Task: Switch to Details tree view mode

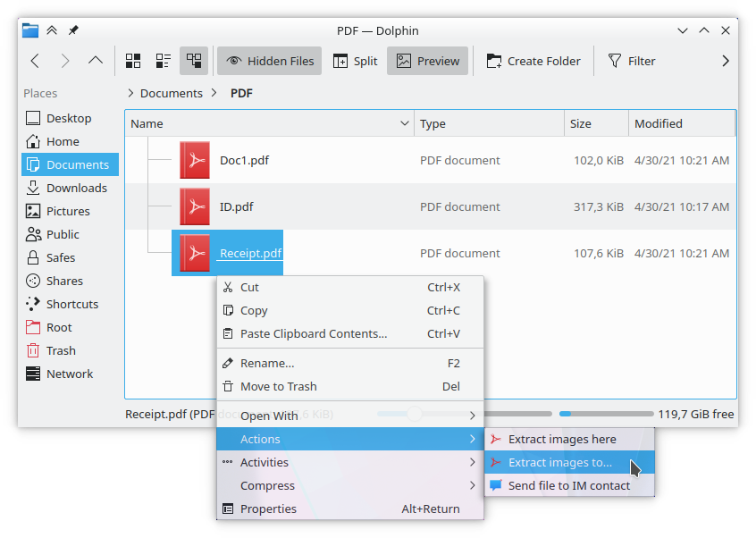Action: (194, 61)
